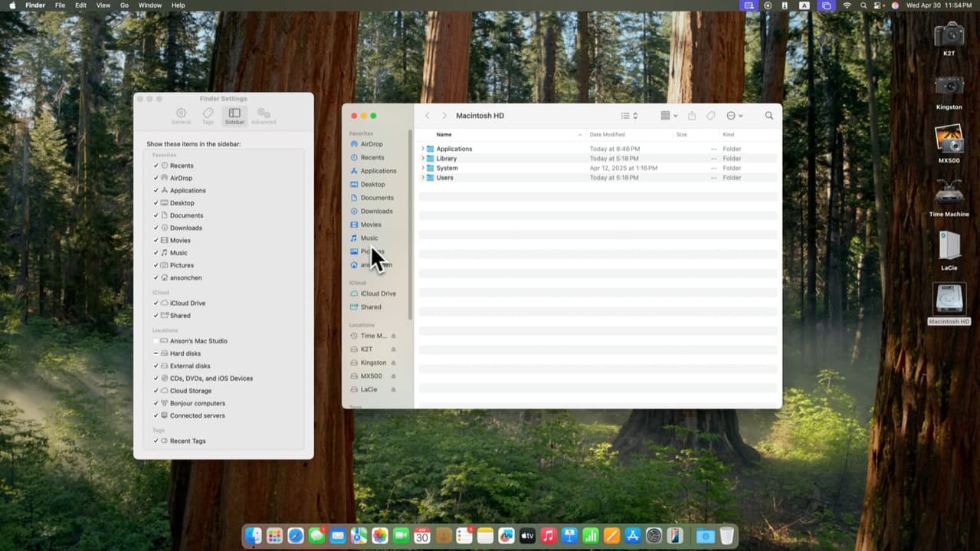Sort by the Date Modified column header
Viewport: 980px width, 551px height.
[x=629, y=135]
